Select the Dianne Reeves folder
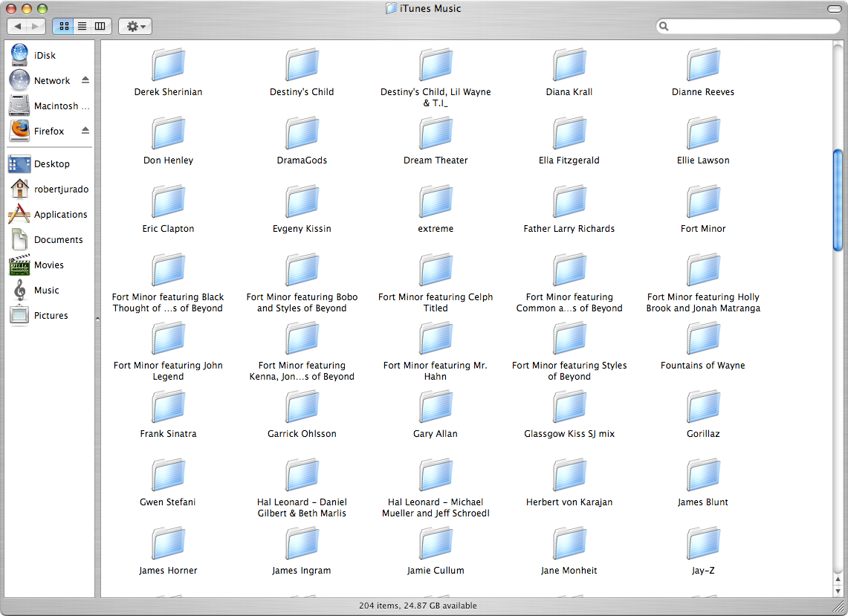This screenshot has height=616, width=848. [703, 73]
